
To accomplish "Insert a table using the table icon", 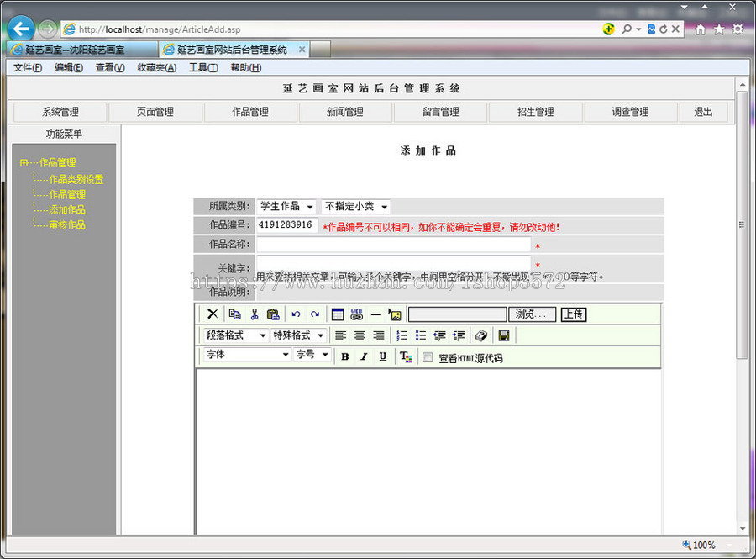I will 338,314.
